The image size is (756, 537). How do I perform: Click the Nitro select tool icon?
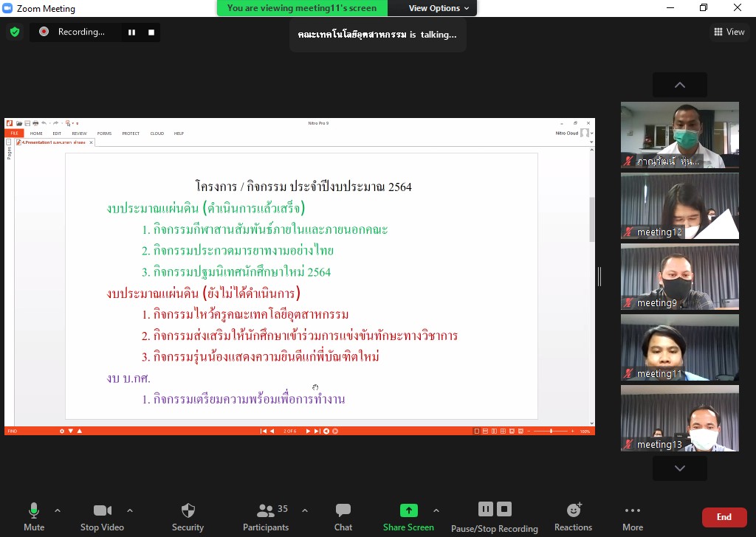(69, 123)
